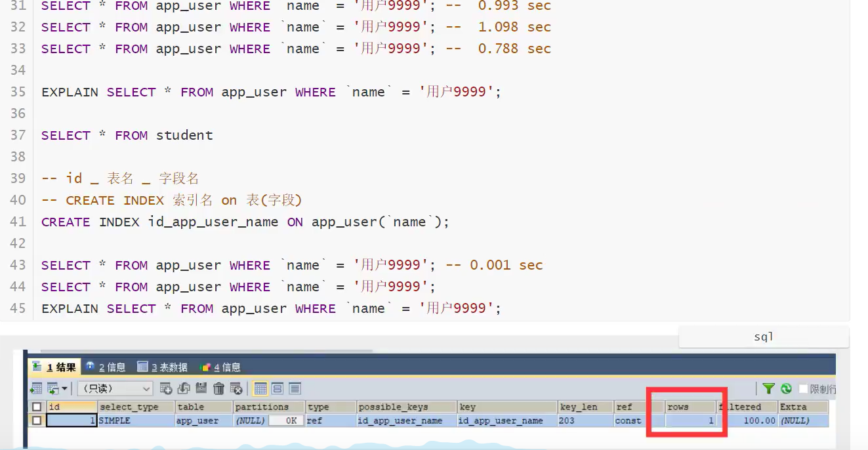Toggle the select-all checkbox in grid header
This screenshot has height=450, width=868.
click(37, 407)
